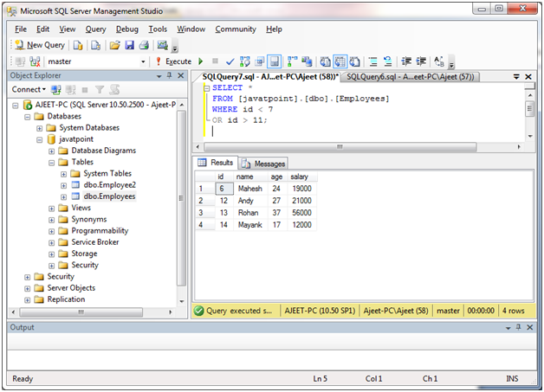Image resolution: width=544 pixels, height=392 pixels.
Task: Click the Parse checkmark icon
Action: (230, 61)
